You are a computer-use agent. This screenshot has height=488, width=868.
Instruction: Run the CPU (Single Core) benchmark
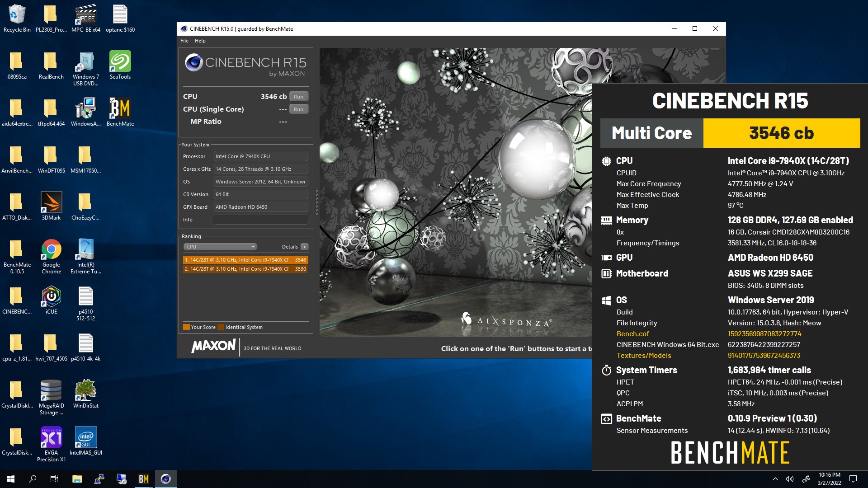(x=298, y=109)
